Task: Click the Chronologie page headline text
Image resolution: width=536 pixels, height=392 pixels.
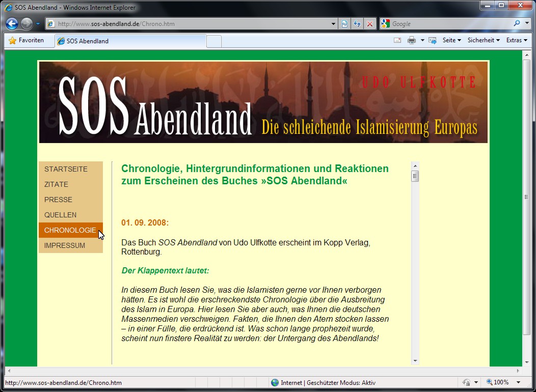Action: click(255, 175)
